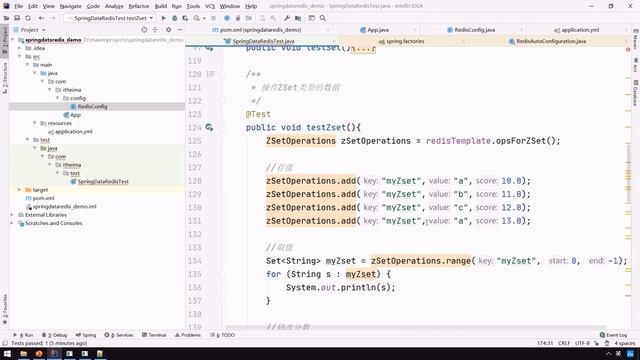This screenshot has height=360, width=640.
Task: Open the Project view dropdown arrow
Action: click(44, 30)
